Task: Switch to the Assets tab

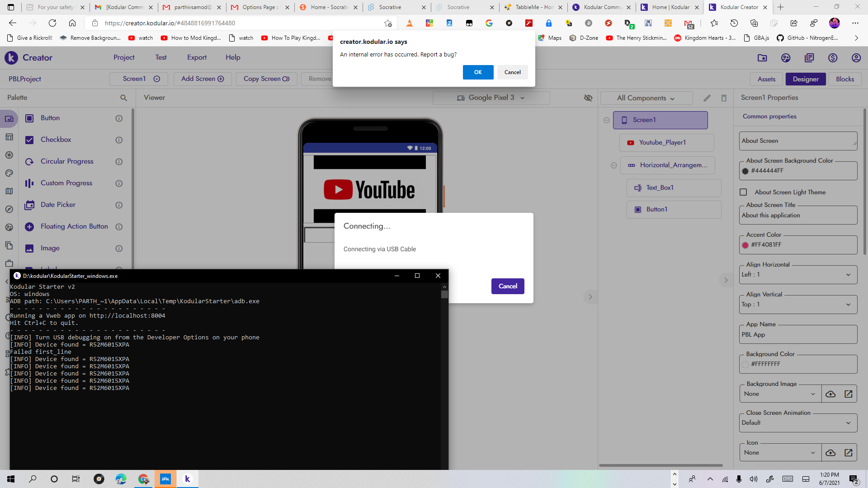Action: pyautogui.click(x=766, y=79)
